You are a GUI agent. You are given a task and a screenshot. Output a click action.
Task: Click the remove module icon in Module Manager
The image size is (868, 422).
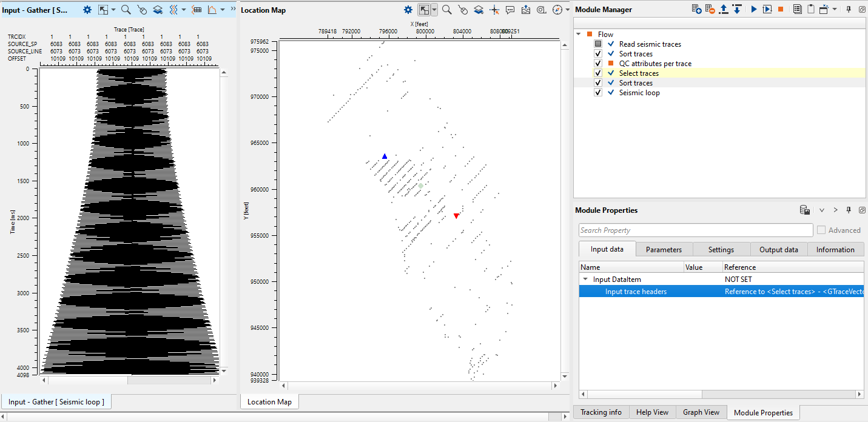710,10
